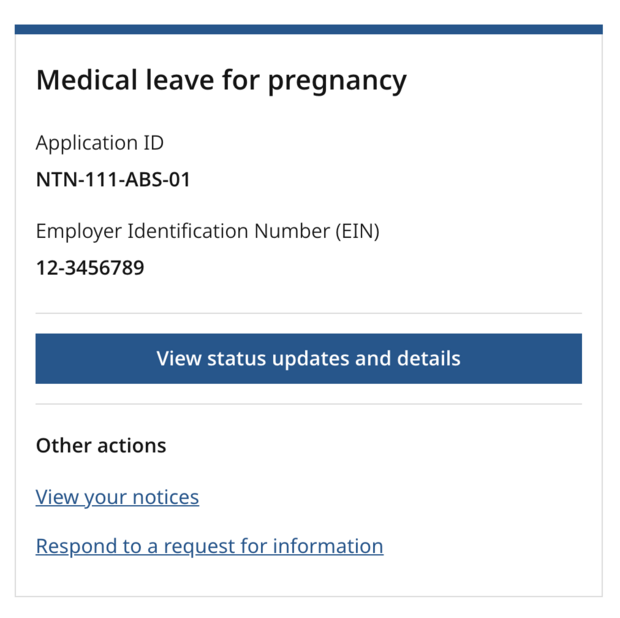This screenshot has width=620, height=618.
Task: Click View status updates and details button
Action: (308, 358)
